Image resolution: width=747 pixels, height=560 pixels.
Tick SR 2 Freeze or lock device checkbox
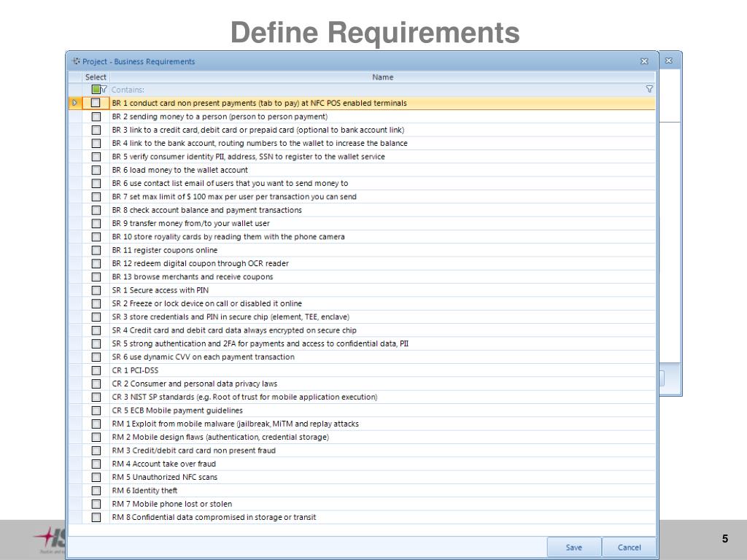[96, 303]
